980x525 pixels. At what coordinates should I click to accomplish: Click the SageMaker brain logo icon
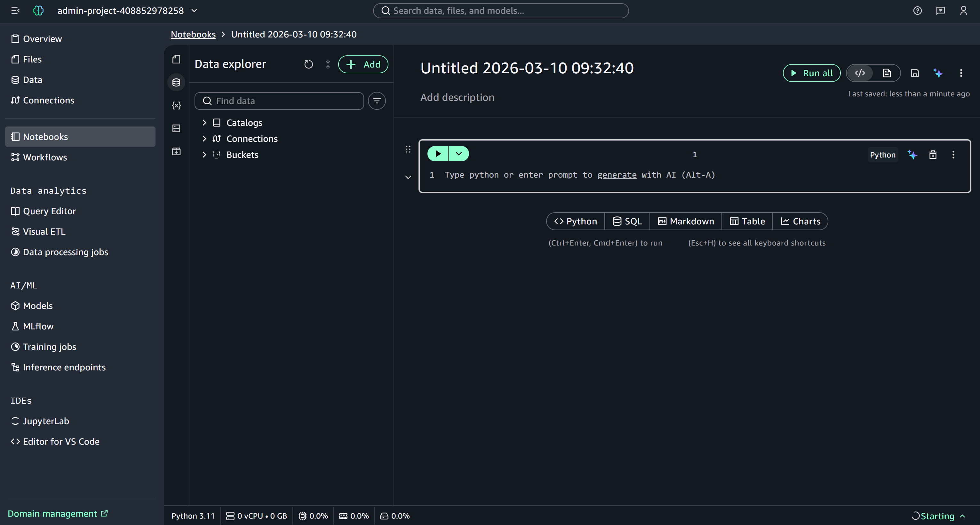coord(38,11)
